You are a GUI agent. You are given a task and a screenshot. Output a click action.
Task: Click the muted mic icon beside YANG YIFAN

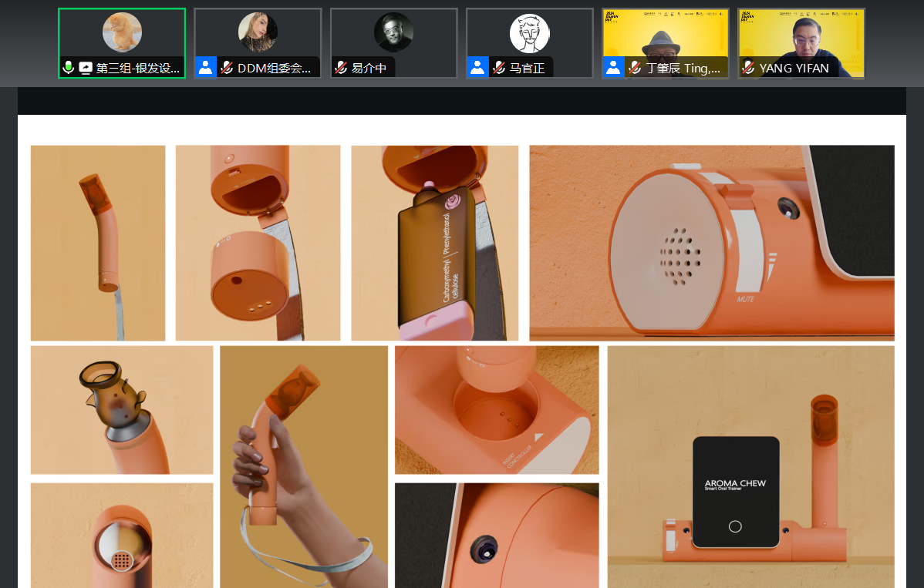click(748, 68)
